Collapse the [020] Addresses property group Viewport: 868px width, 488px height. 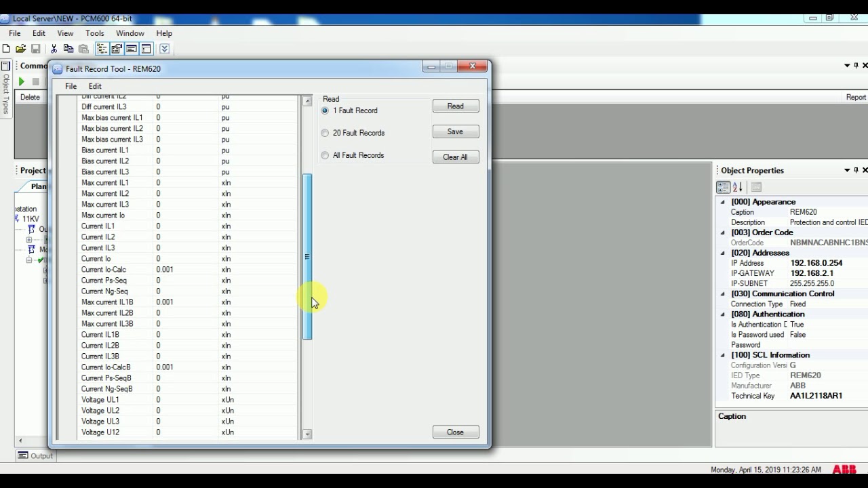(722, 253)
